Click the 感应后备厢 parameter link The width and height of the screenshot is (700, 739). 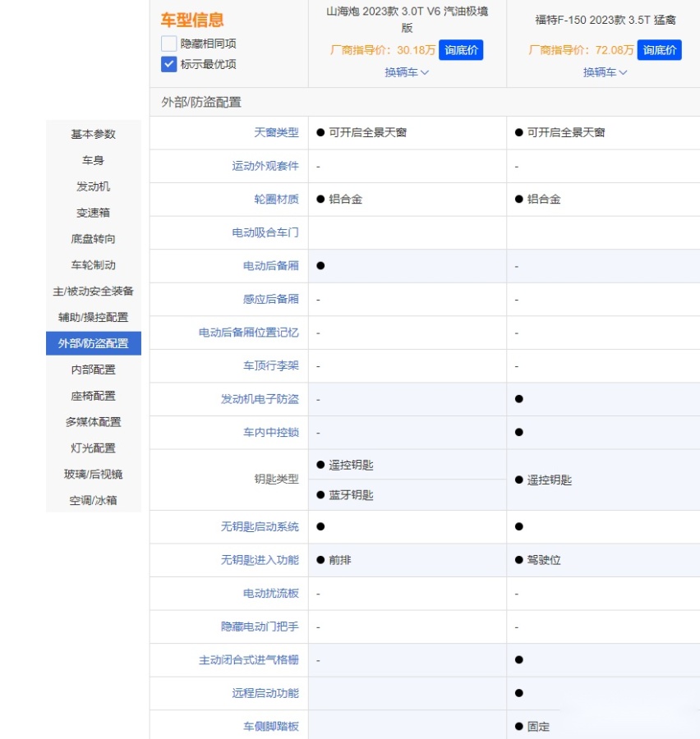point(271,299)
